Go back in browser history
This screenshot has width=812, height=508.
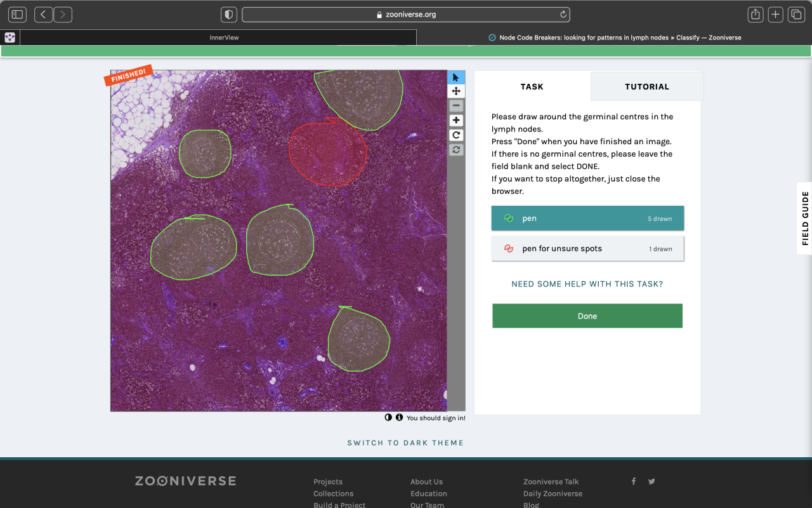43,14
